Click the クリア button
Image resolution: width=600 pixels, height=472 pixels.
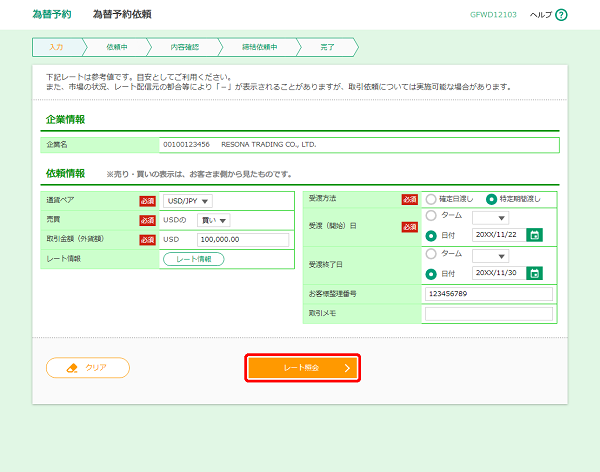tap(88, 367)
